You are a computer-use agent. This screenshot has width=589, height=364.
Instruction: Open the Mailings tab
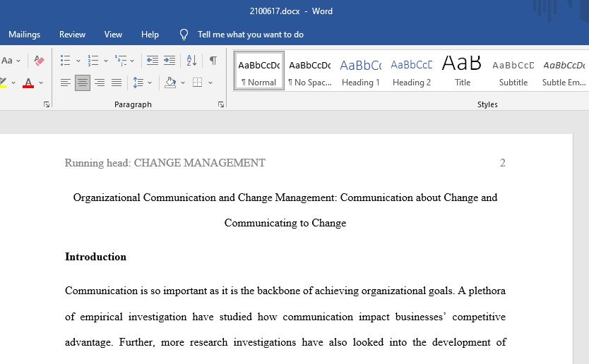[x=25, y=35]
